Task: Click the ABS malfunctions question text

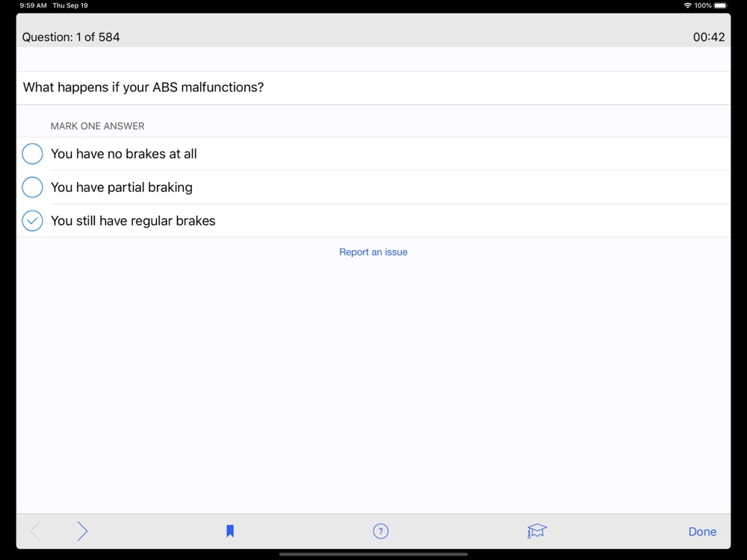Action: tap(143, 87)
